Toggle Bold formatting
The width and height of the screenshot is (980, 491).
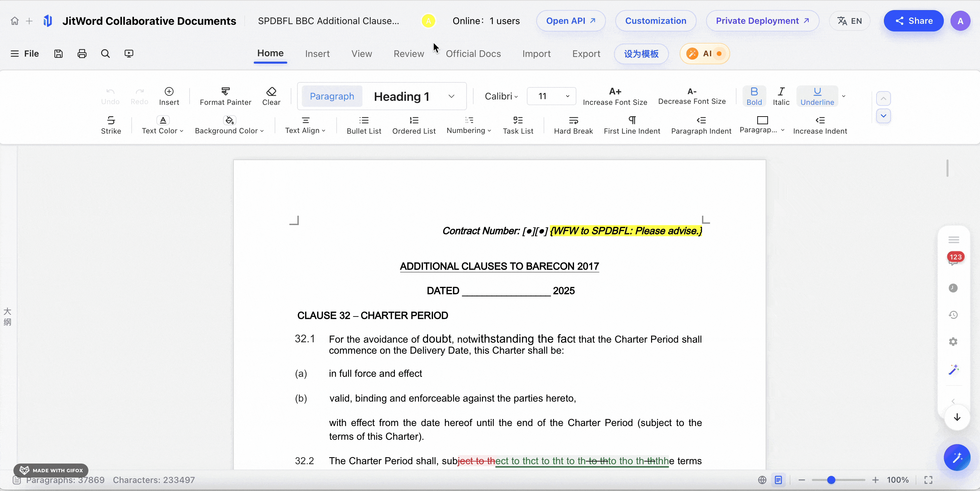pyautogui.click(x=754, y=96)
